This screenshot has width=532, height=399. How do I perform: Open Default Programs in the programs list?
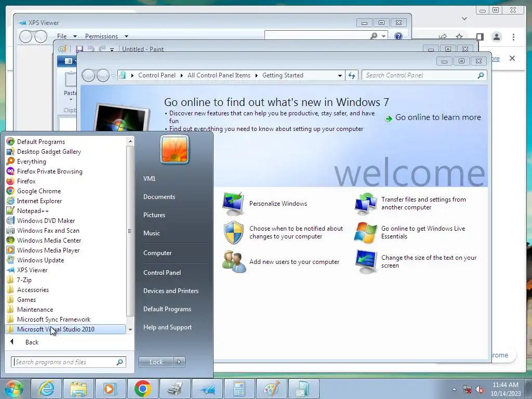[41, 142]
